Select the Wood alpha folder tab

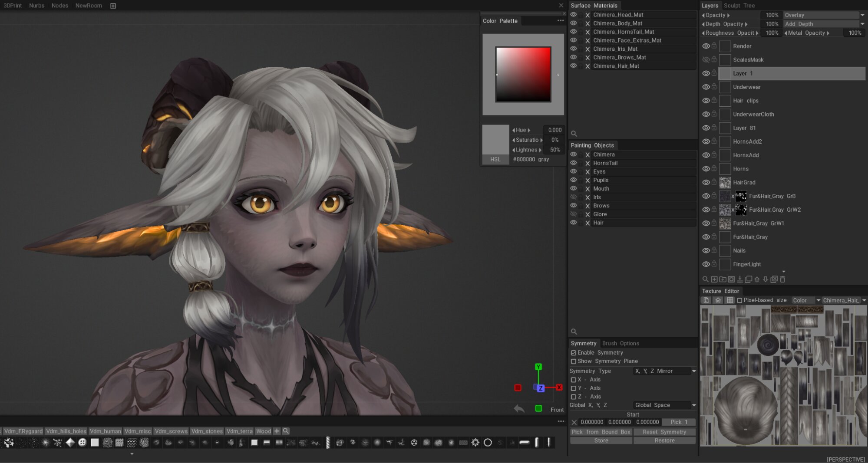pyautogui.click(x=264, y=431)
